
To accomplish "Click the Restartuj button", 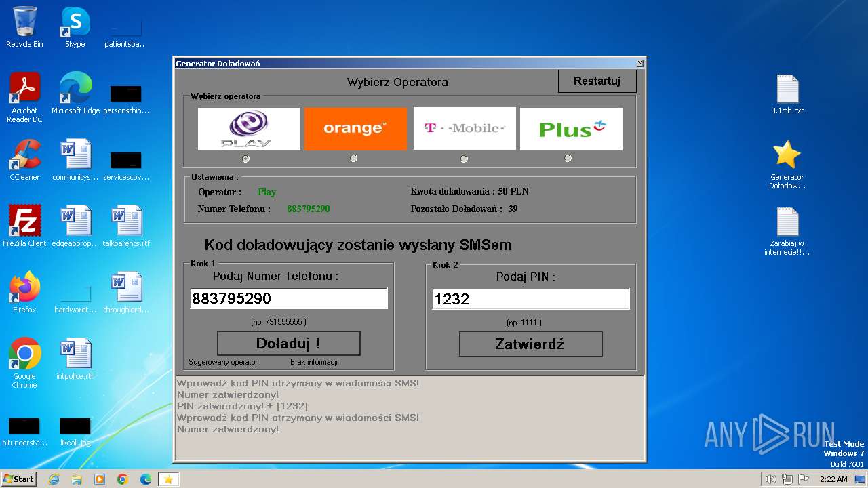I will (x=597, y=81).
